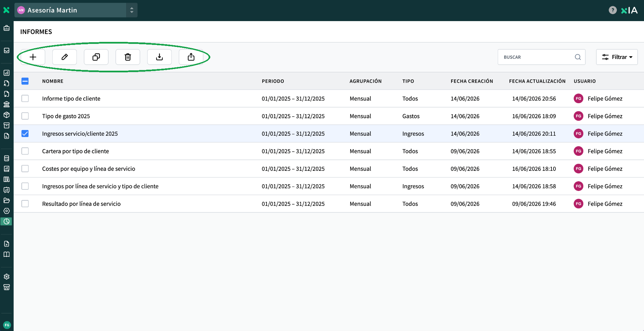Open the highlighted pie chart reports icon
644x331 pixels.
pyautogui.click(x=6, y=221)
